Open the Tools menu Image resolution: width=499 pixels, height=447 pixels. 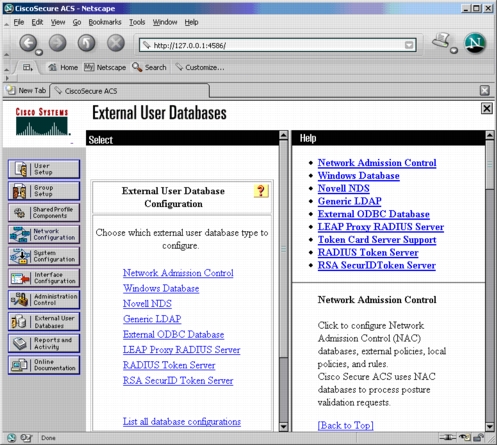(137, 22)
